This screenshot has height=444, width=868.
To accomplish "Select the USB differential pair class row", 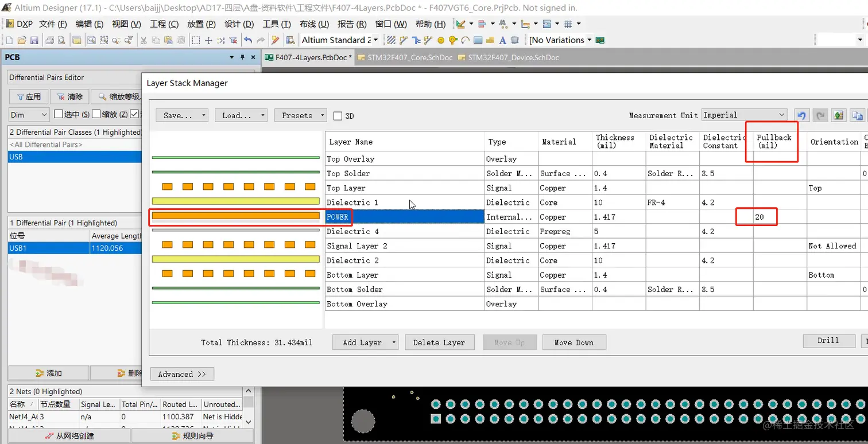I will click(75, 157).
